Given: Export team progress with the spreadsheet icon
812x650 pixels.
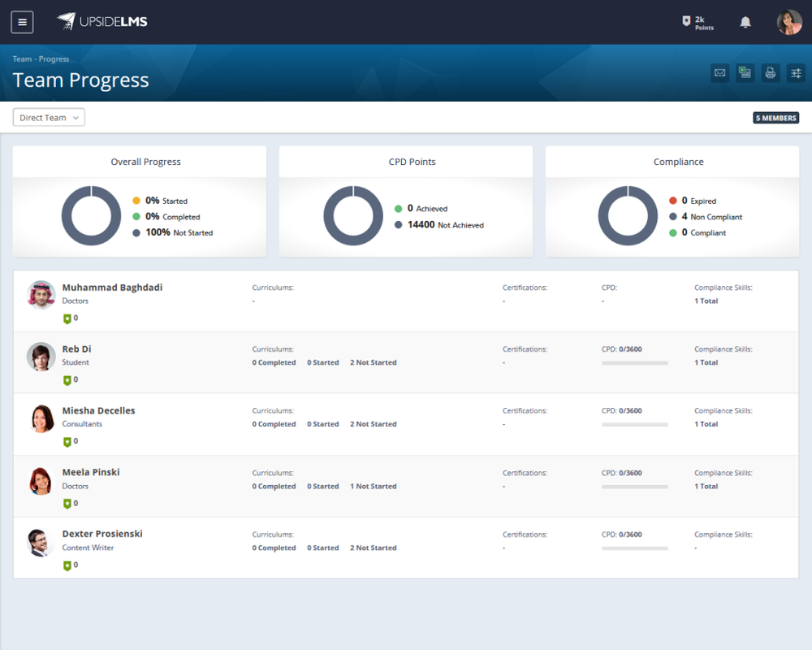Looking at the screenshot, I should coord(745,72).
